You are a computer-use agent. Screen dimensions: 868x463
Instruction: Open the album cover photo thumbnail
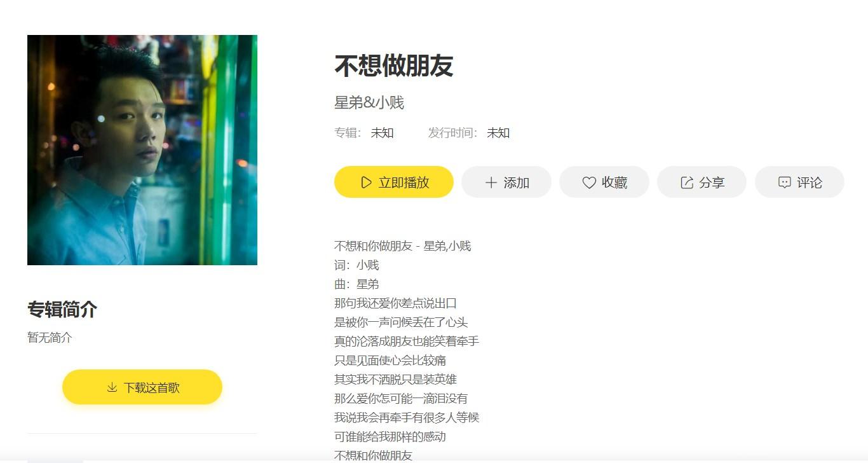pyautogui.click(x=142, y=150)
